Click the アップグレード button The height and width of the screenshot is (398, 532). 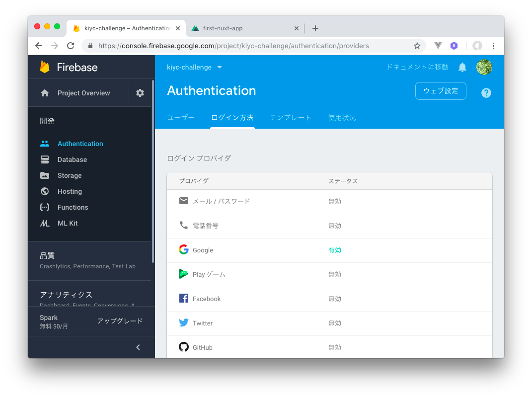pyautogui.click(x=120, y=321)
